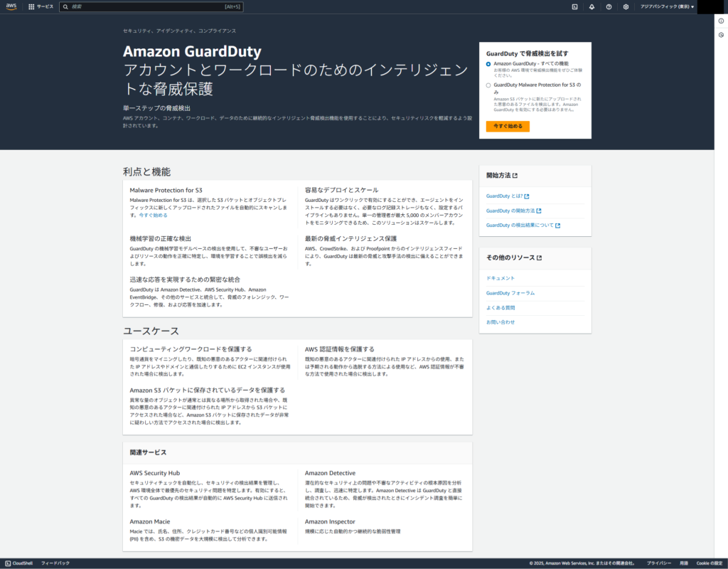
Task: Click プライバシー in the footer
Action: [x=659, y=563]
